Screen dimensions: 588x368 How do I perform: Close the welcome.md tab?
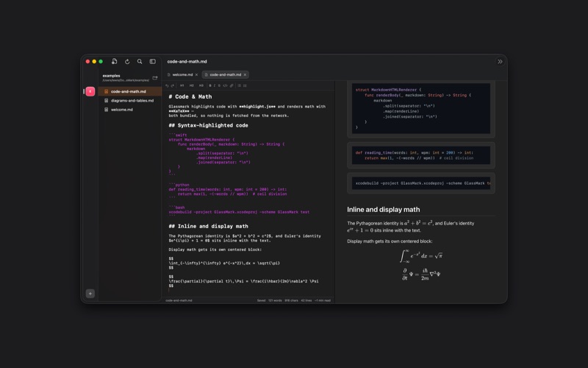tap(196, 75)
